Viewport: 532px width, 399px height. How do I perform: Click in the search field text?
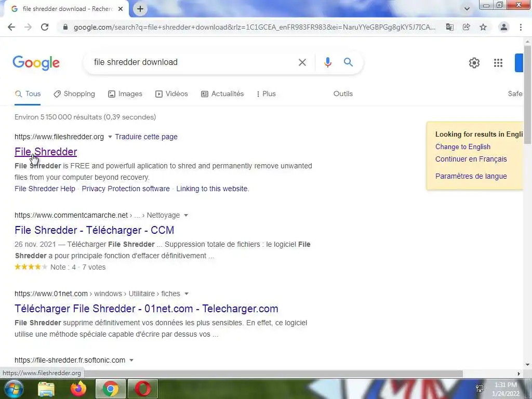coord(136,62)
